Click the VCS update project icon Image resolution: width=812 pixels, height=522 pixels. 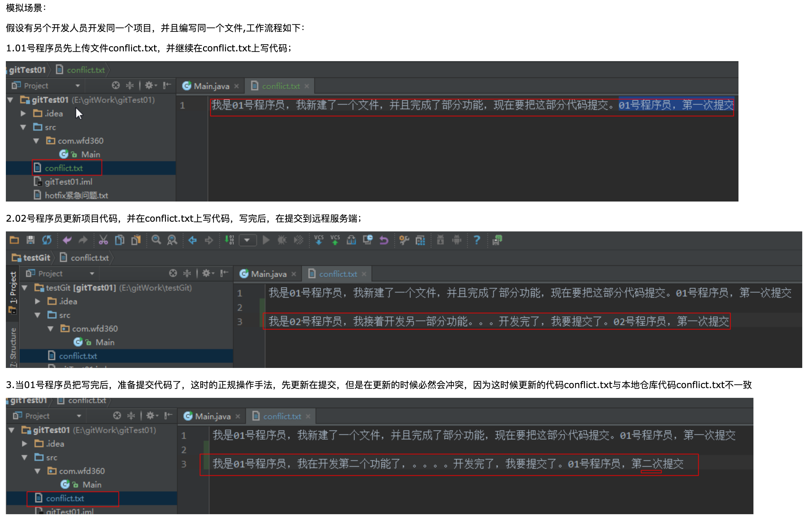(x=318, y=240)
